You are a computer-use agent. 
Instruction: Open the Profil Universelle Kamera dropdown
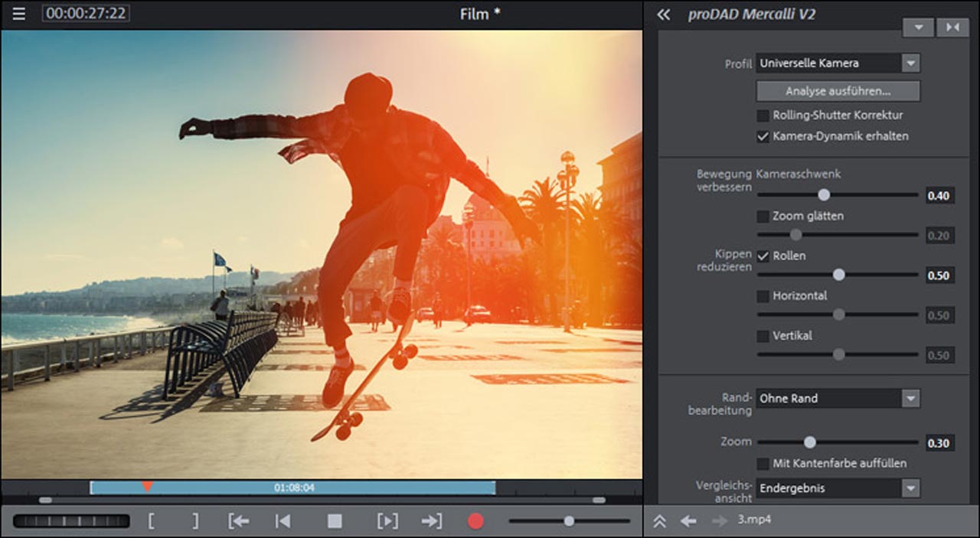(910, 64)
